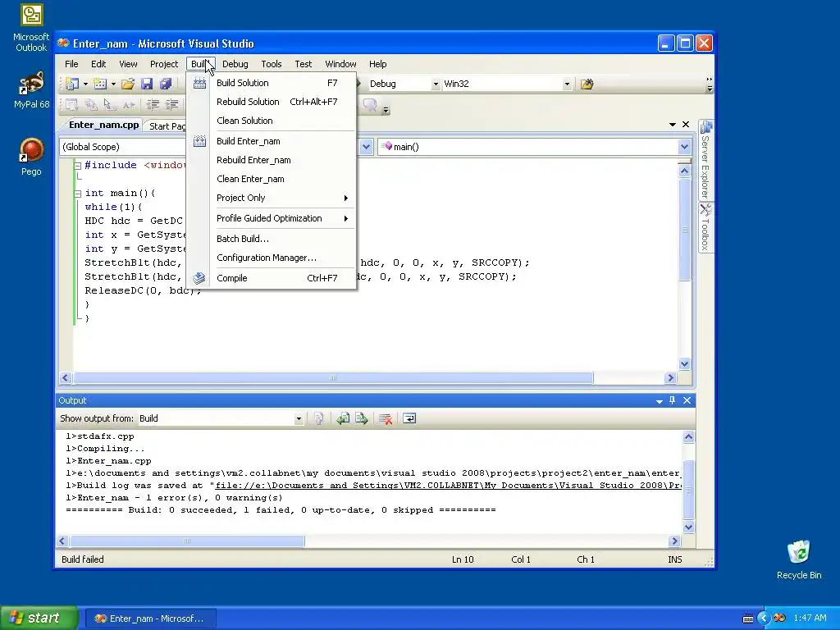Toggle word wrap in Output panel

point(409,418)
